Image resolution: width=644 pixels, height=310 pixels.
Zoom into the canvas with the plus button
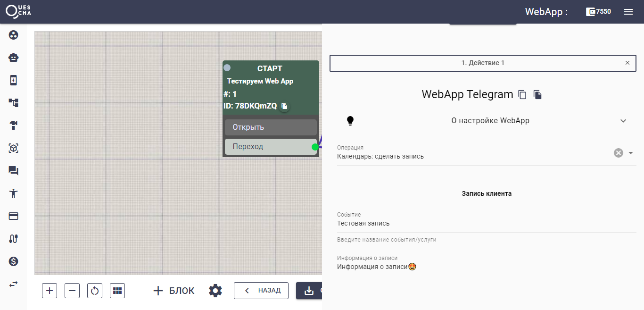point(49,291)
